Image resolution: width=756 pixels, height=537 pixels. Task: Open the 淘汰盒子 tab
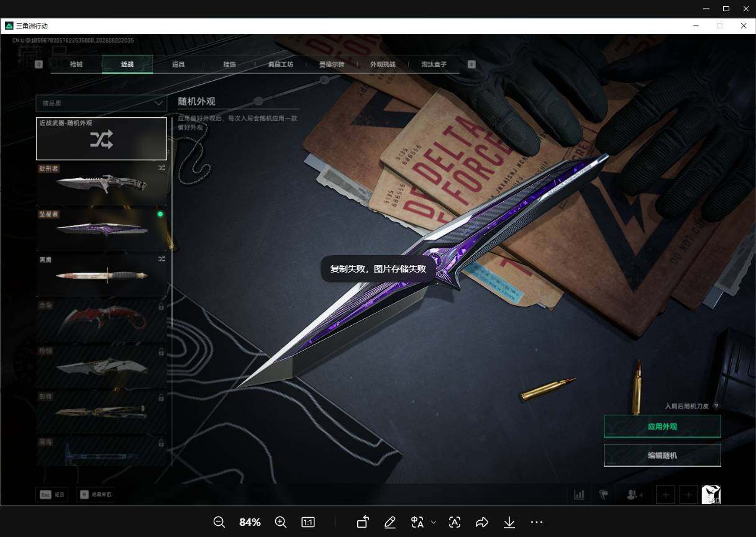(x=434, y=64)
